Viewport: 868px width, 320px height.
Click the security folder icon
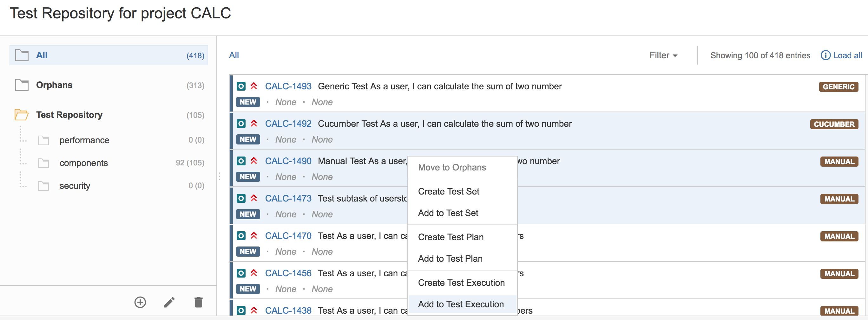coord(43,186)
